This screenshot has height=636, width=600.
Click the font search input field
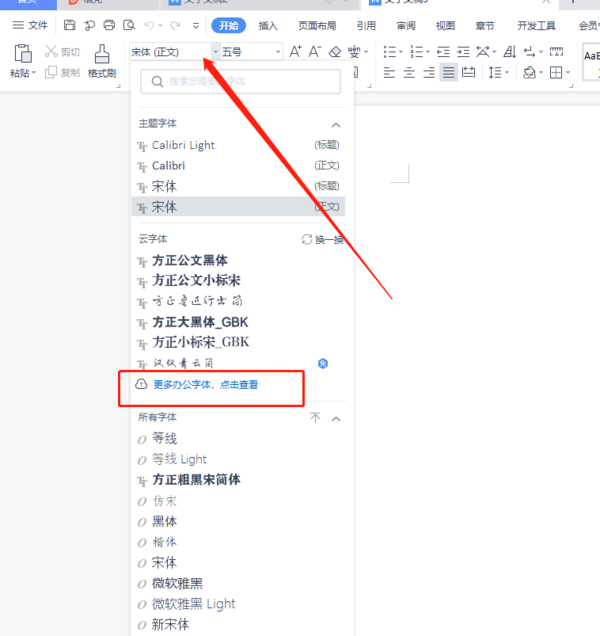point(240,81)
